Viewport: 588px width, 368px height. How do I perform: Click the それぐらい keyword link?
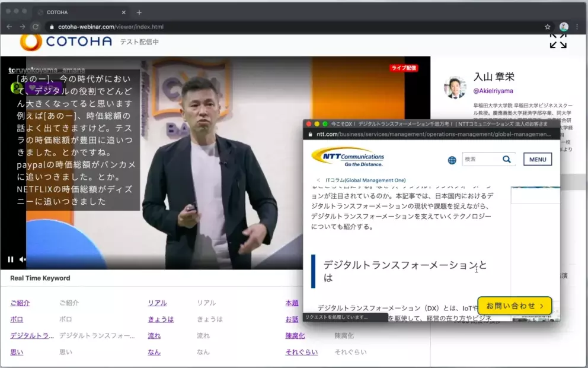point(302,352)
